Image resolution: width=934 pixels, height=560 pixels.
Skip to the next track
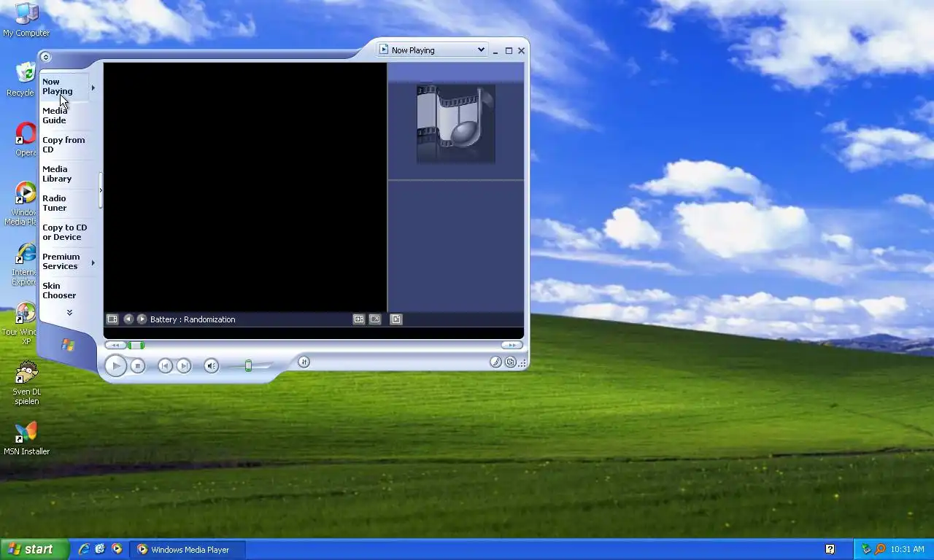[x=184, y=366]
